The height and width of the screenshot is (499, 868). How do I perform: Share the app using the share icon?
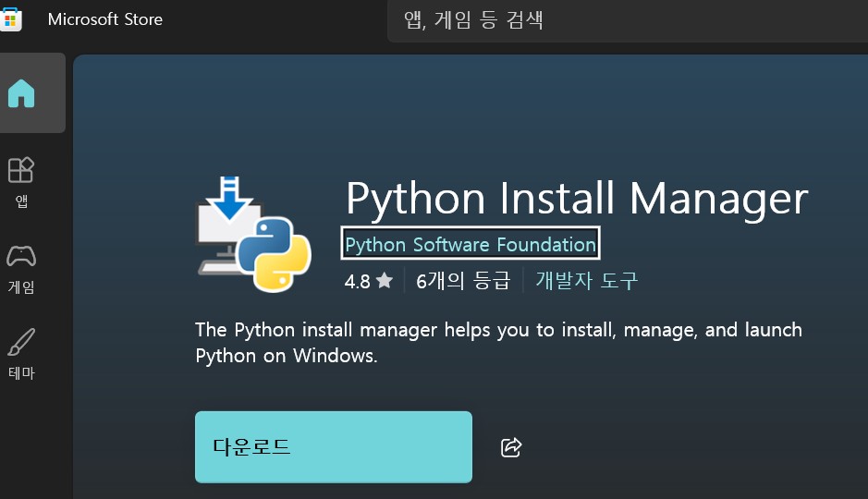click(511, 447)
